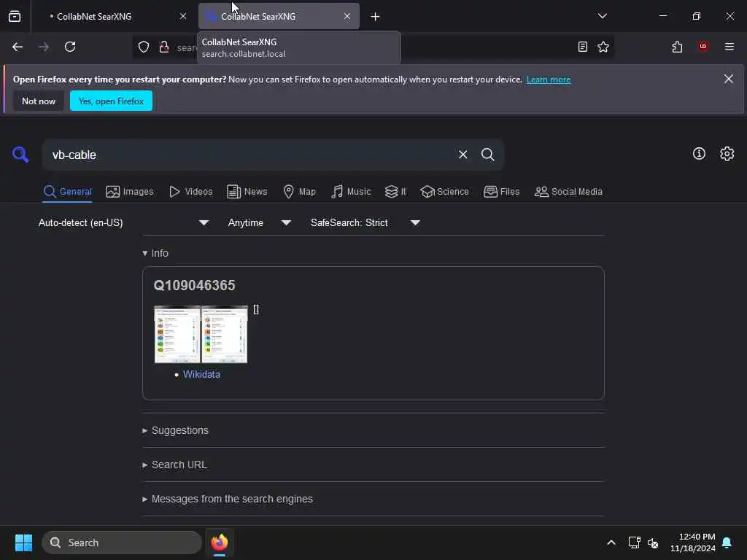
Task: Show hidden system tray icons
Action: 611,542
